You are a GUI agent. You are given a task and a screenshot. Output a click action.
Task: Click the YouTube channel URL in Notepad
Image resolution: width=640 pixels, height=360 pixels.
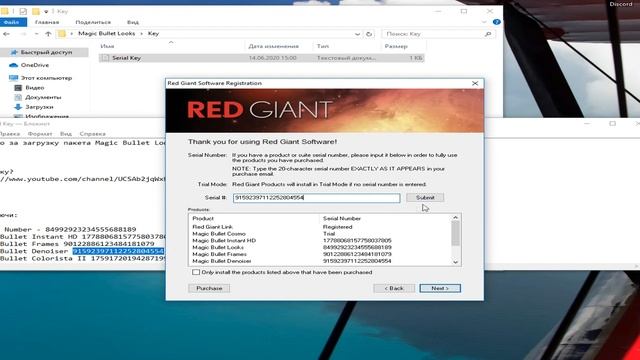pyautogui.click(x=82, y=179)
